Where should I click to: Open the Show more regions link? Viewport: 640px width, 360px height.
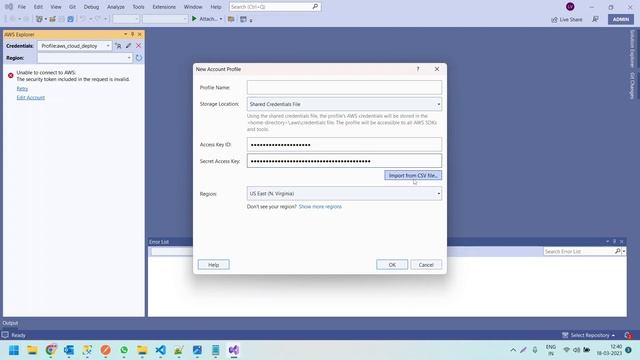(320, 207)
